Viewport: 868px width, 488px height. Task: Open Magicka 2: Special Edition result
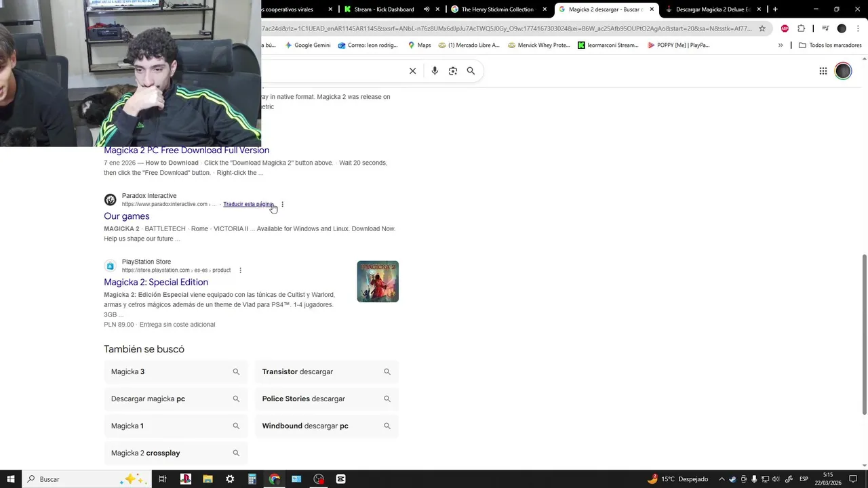(156, 282)
